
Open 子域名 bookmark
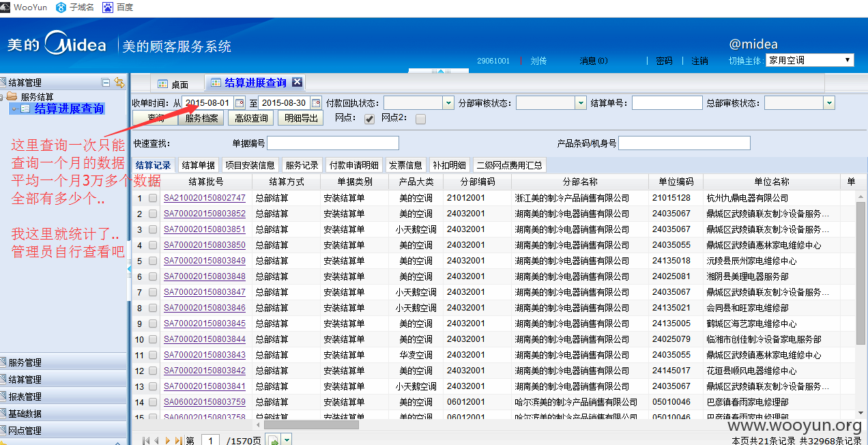(75, 8)
